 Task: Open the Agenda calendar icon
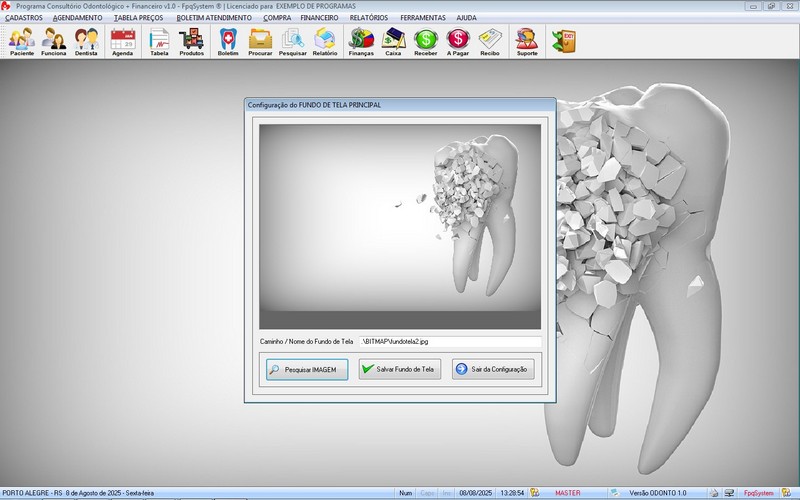(x=122, y=41)
